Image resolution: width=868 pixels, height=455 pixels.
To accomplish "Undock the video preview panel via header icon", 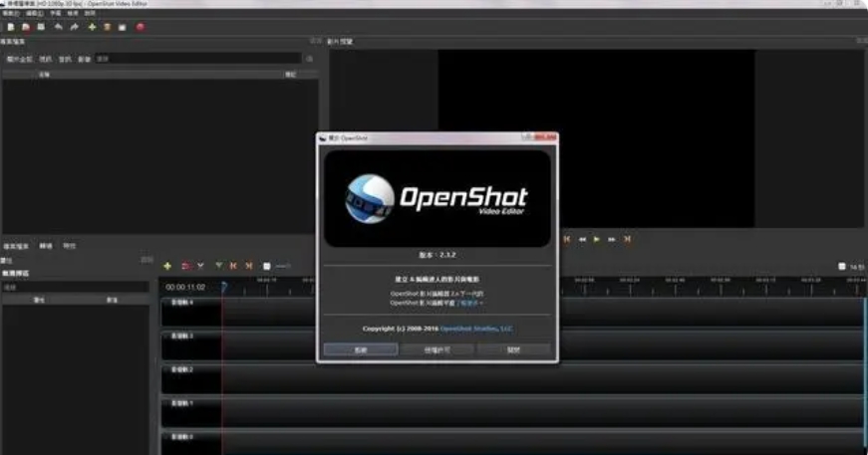I will pos(862,41).
